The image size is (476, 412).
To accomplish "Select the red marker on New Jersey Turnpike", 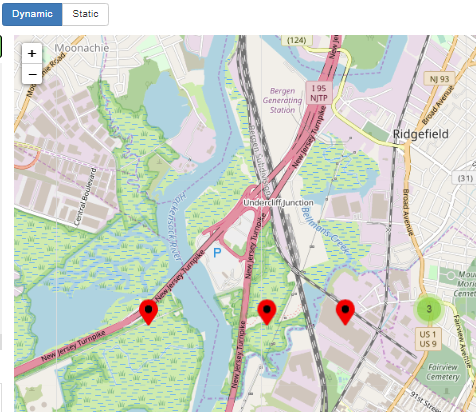I will coord(148,312).
